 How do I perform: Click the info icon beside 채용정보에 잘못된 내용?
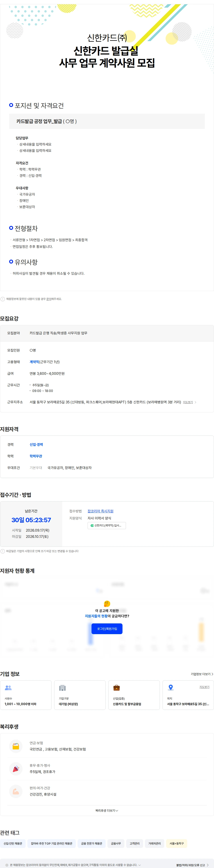tap(3, 299)
